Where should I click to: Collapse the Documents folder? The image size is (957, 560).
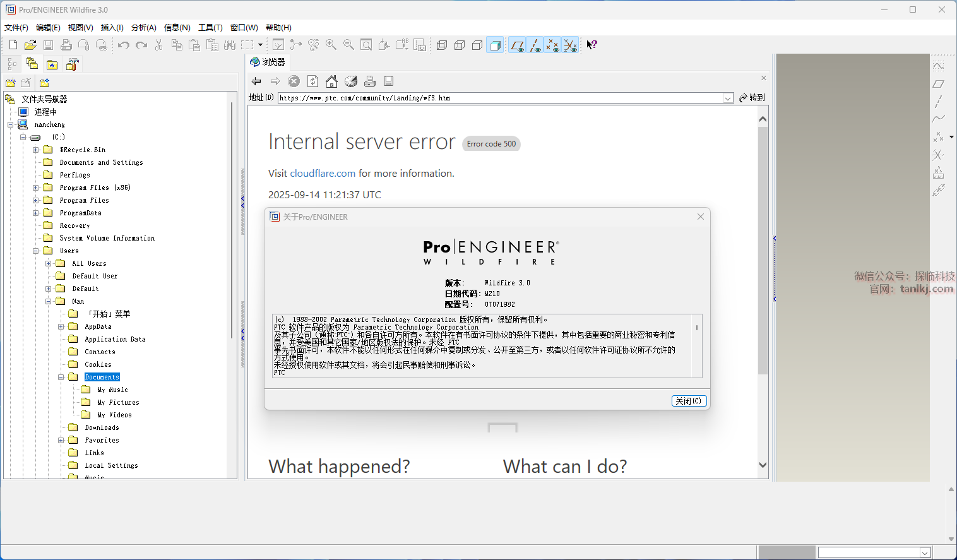61,377
